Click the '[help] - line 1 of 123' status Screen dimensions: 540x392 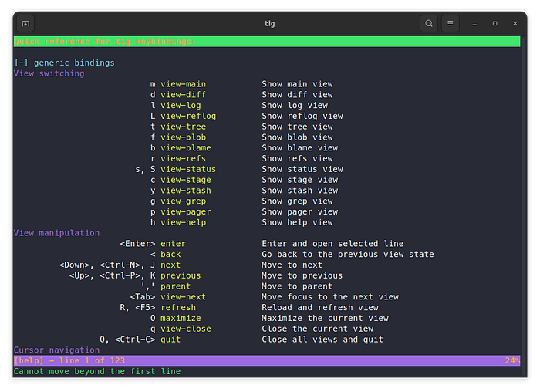coord(69,360)
